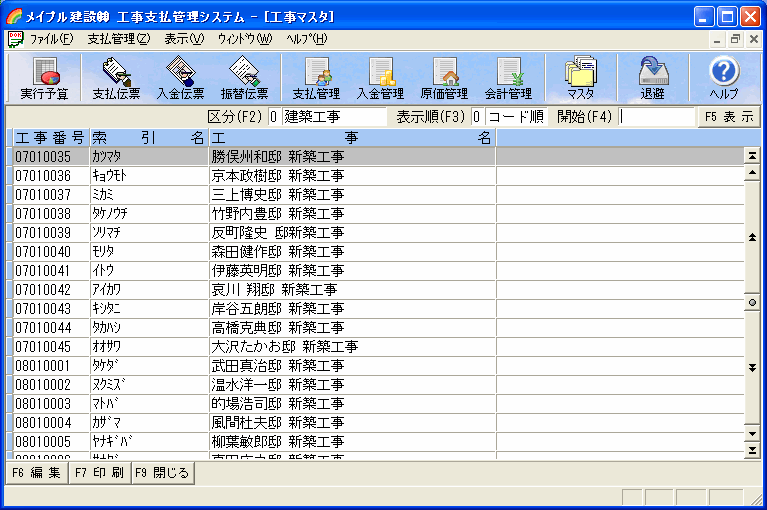The height and width of the screenshot is (510, 767).
Task: Click the 工事番号 column header
Action: (x=50, y=137)
